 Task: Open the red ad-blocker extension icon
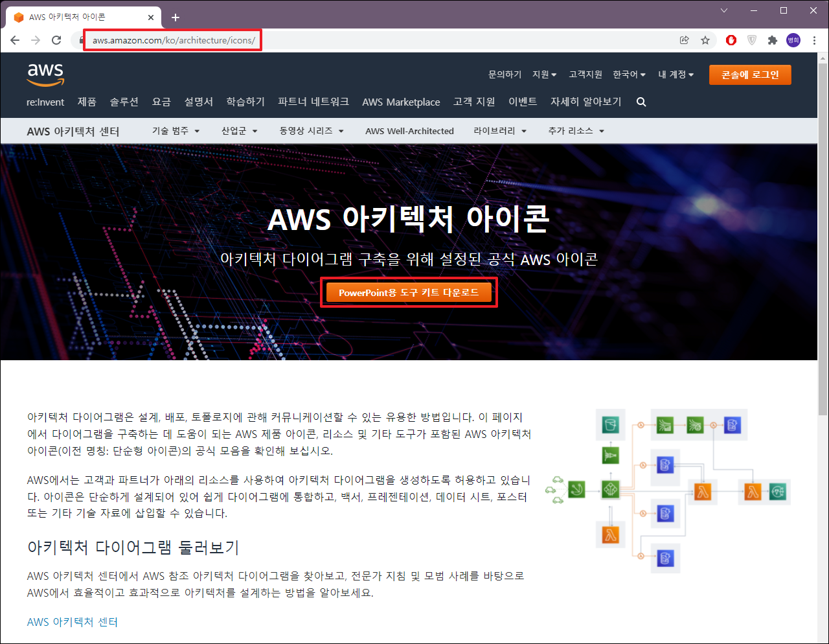[731, 40]
